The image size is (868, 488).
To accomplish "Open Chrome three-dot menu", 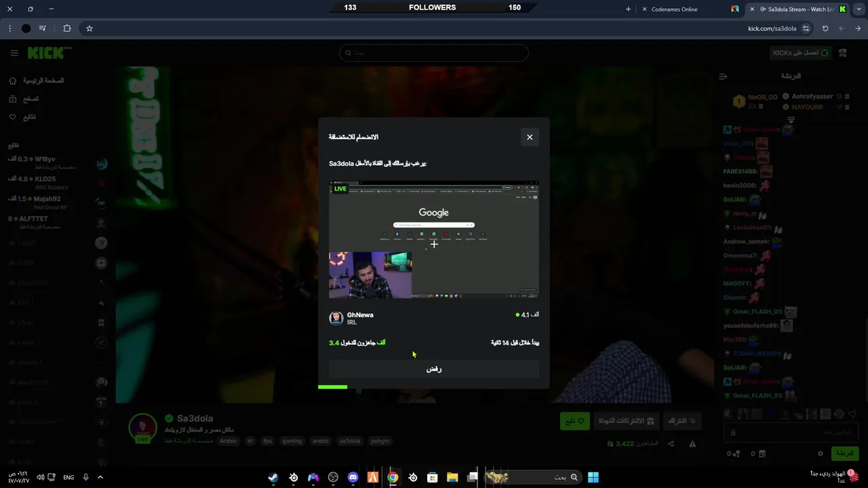I will click(9, 28).
